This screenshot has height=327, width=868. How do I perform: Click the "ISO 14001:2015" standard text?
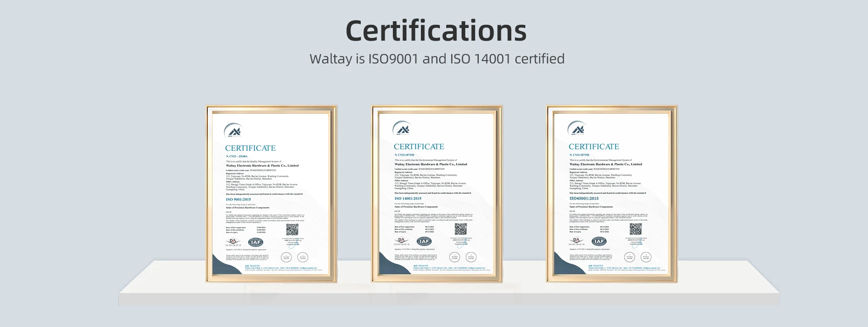tap(408, 198)
